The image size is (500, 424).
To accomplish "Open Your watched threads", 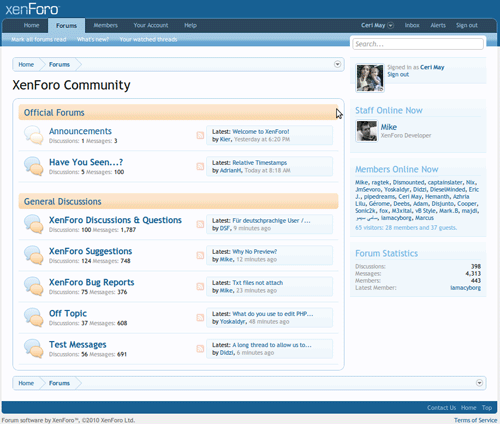I will 148,39.
